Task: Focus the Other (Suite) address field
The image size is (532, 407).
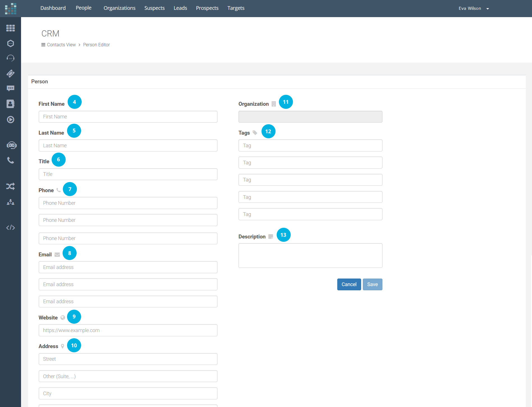Action: [x=128, y=376]
